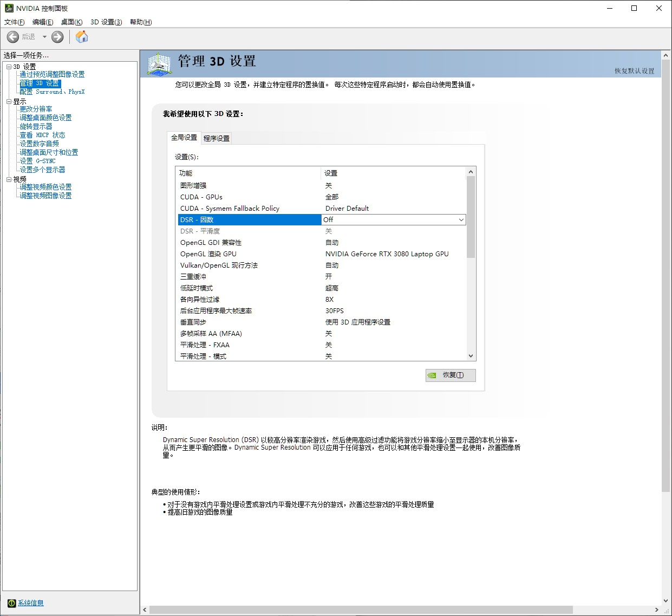
Task: Switch to the 程序设置 tab
Action: [217, 138]
